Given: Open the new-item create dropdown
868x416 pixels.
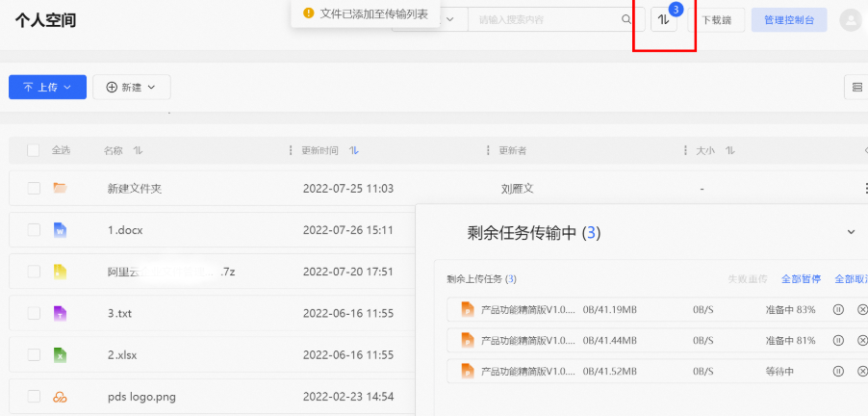Looking at the screenshot, I should 132,87.
